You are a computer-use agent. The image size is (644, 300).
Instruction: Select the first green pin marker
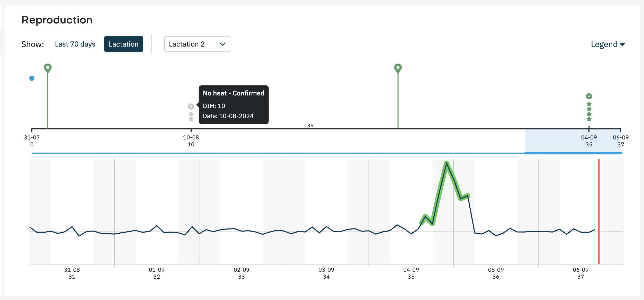(48, 68)
